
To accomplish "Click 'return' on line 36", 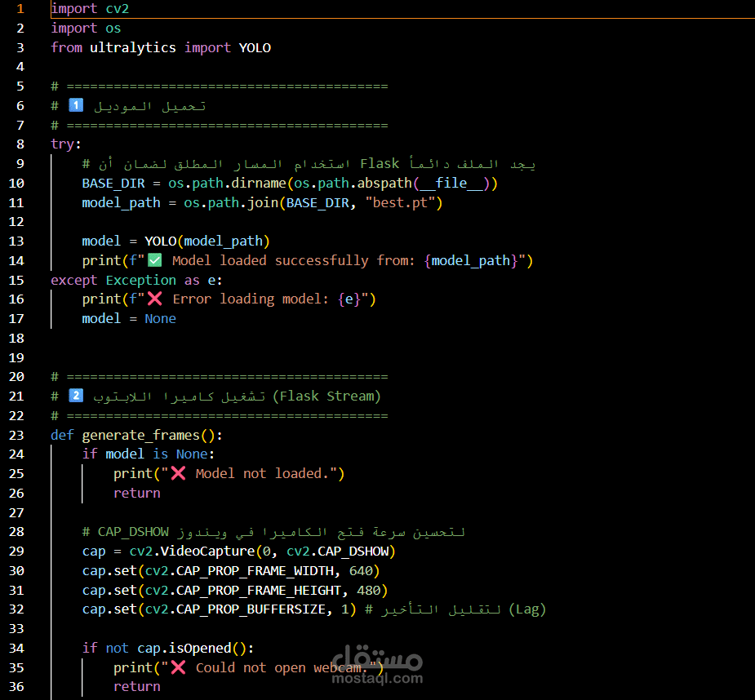I will 137,686.
